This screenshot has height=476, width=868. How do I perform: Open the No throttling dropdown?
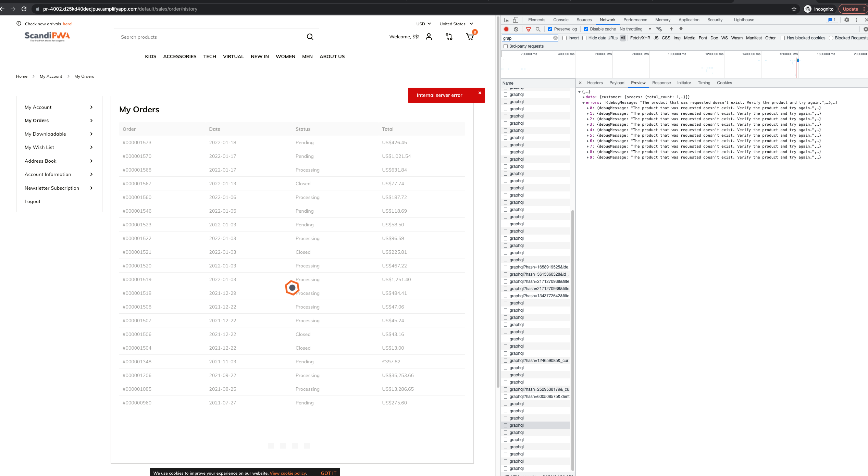(x=631, y=29)
